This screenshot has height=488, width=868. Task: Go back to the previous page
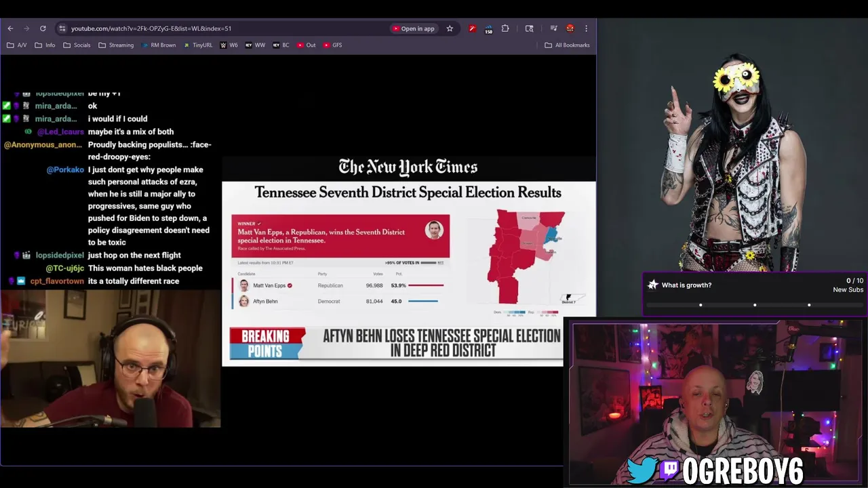(x=10, y=28)
